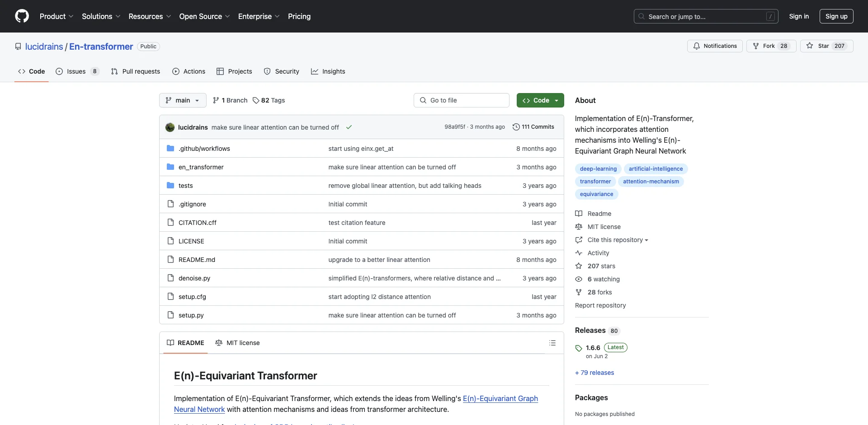Click the GitHub octocat logo
The width and height of the screenshot is (868, 425).
[x=22, y=16]
